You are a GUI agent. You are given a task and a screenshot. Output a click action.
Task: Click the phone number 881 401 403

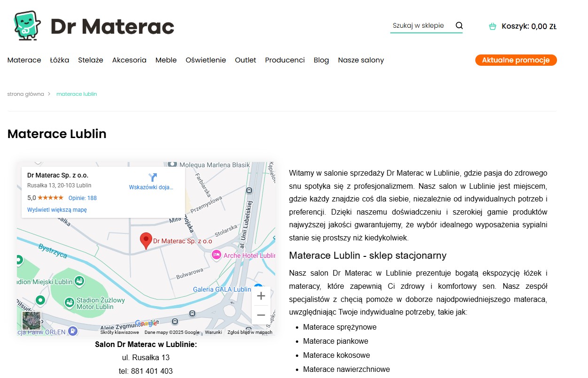(x=152, y=371)
